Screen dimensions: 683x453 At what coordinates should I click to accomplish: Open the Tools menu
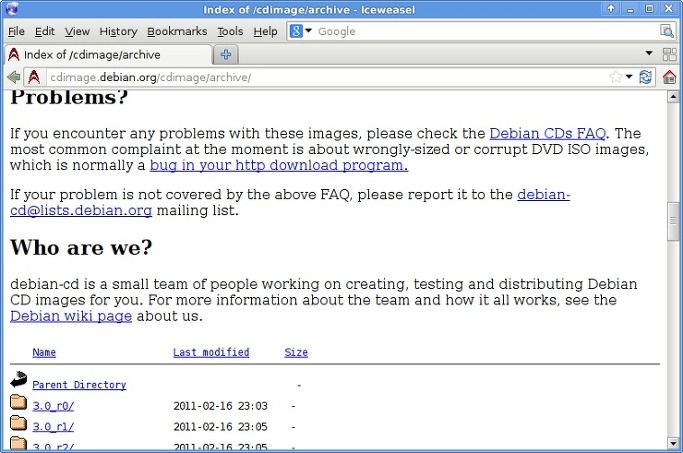point(230,31)
